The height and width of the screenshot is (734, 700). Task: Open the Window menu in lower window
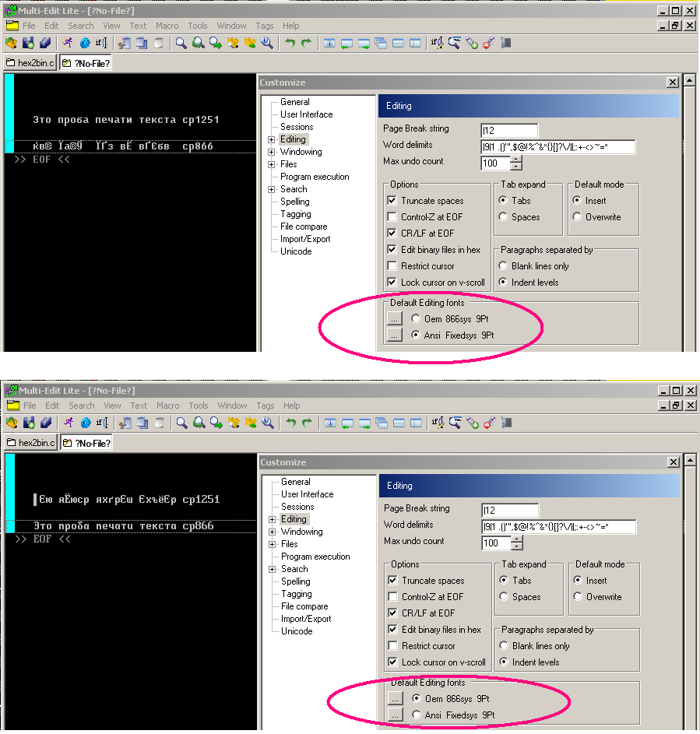pos(232,406)
